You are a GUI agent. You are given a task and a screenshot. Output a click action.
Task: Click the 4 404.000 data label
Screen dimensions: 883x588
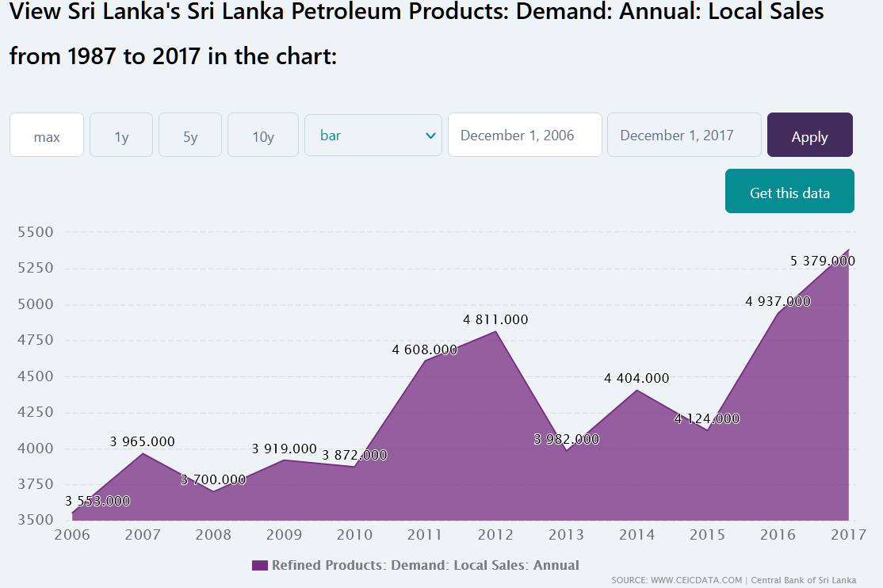637,379
